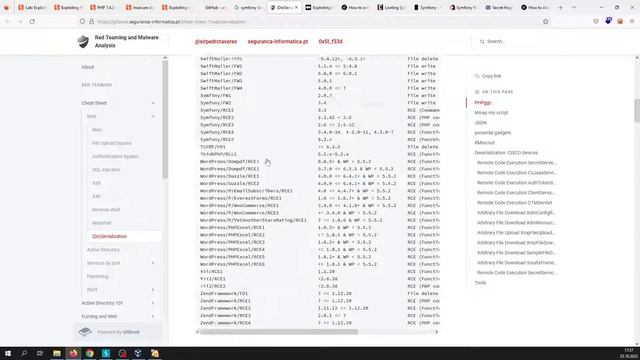
Task: Click the GitBook logo icon
Action: 85,332
